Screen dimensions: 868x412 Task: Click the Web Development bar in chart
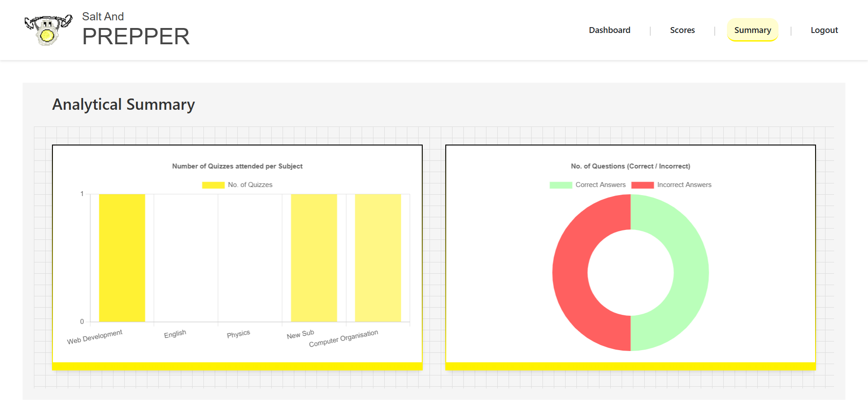122,257
